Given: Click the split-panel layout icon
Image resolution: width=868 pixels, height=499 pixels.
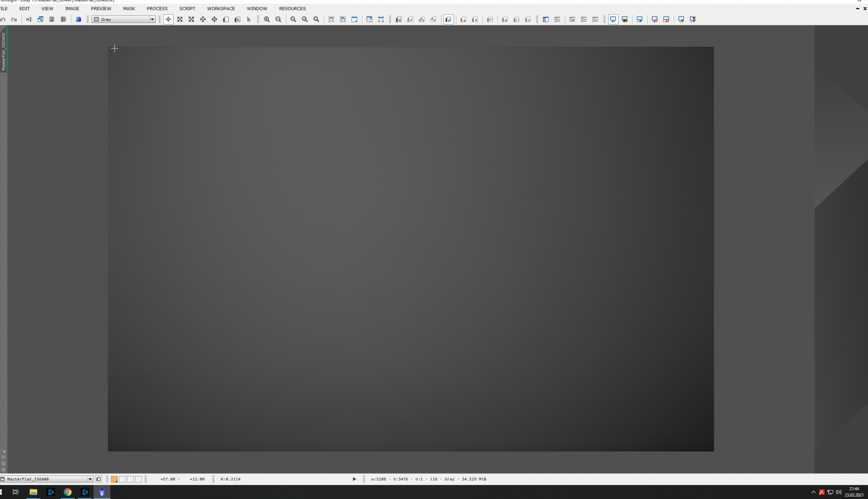Looking at the screenshot, I should [x=546, y=19].
